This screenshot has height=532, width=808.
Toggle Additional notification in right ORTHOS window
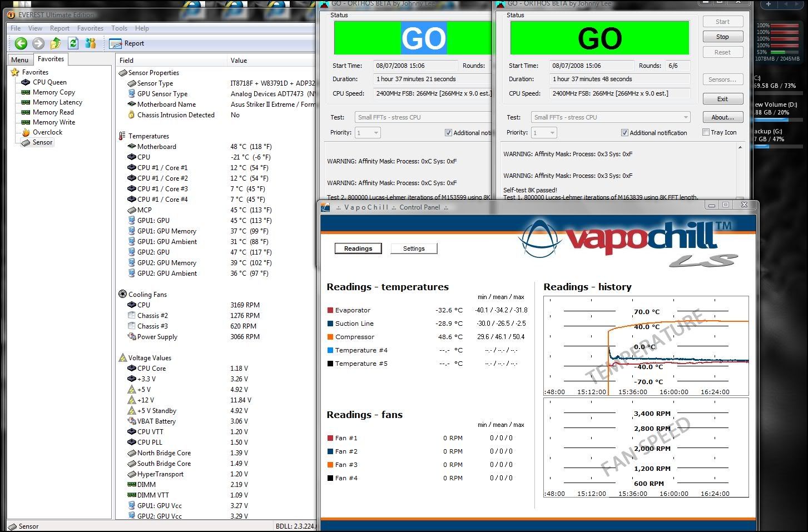[x=624, y=133]
